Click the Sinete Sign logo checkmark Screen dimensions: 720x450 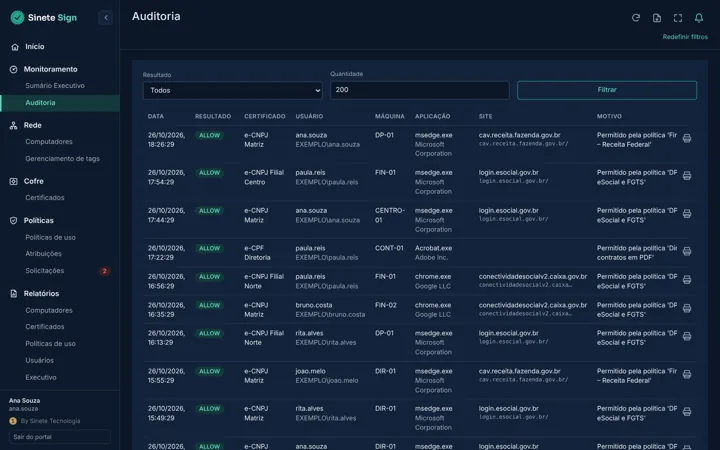pyautogui.click(x=17, y=18)
